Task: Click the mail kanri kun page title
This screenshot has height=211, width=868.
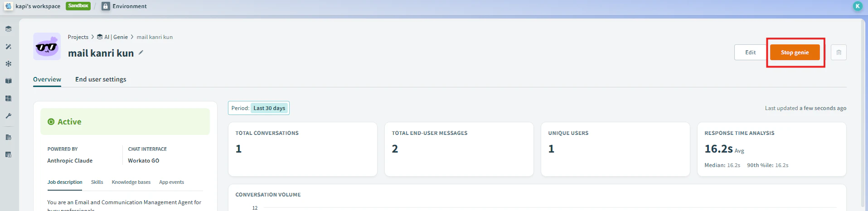Action: pyautogui.click(x=101, y=53)
